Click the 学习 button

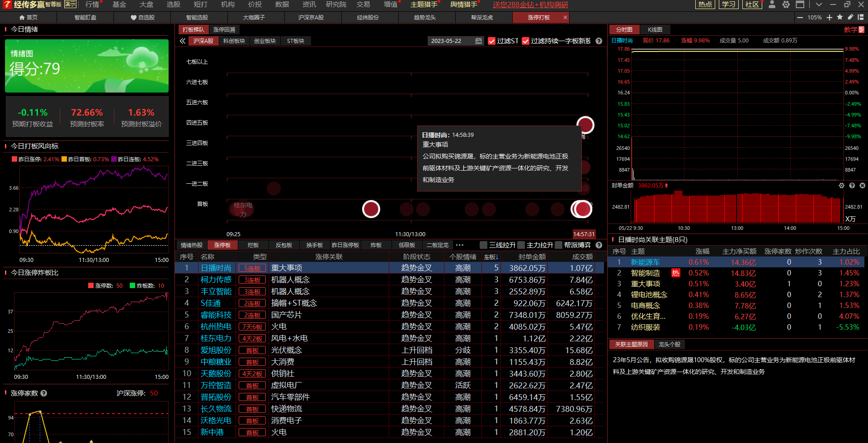tap(728, 5)
